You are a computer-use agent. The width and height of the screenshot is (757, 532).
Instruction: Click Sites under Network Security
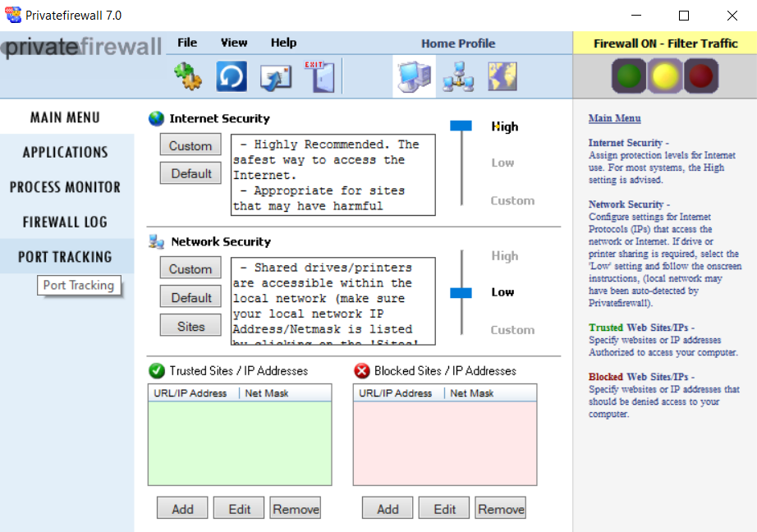coord(190,326)
